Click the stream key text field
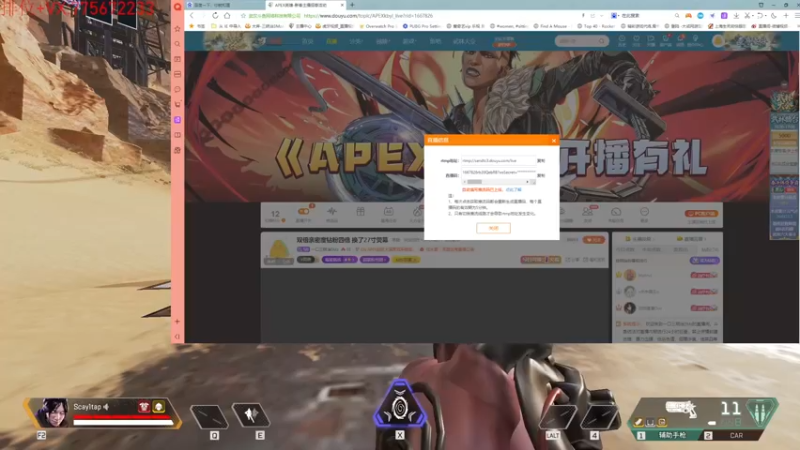The image size is (800, 450). 498,172
